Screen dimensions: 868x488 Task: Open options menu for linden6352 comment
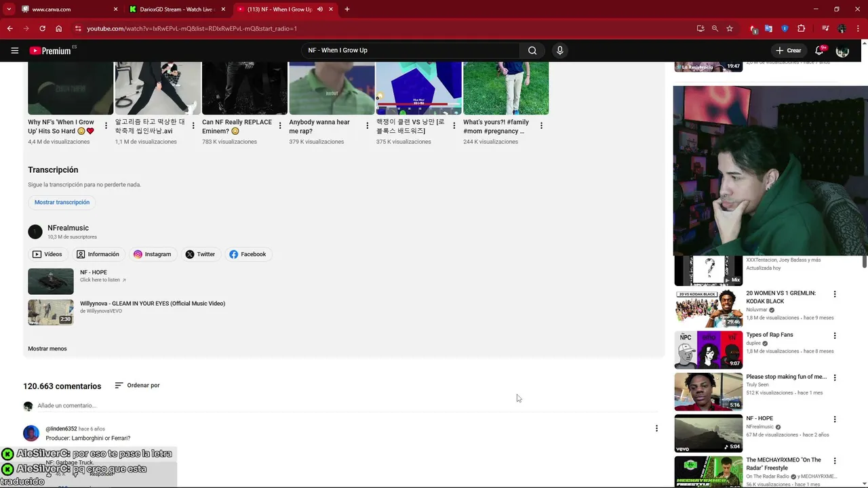tap(656, 428)
